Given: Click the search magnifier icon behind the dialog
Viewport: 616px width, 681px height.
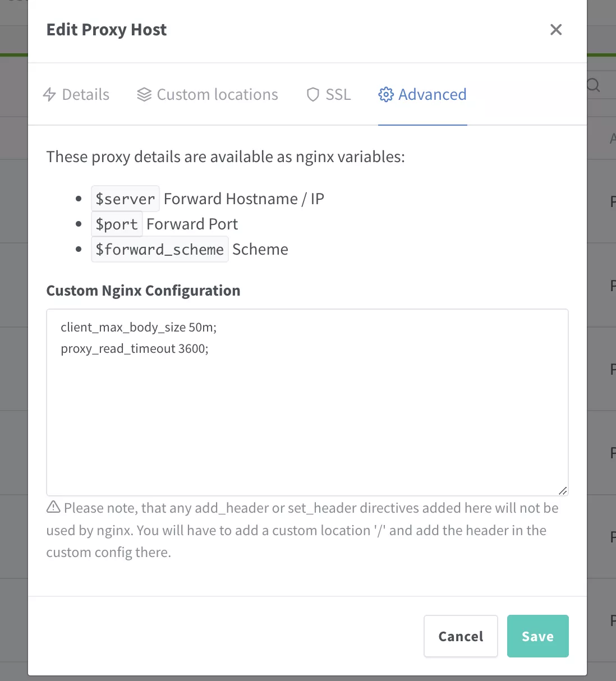Looking at the screenshot, I should 593,85.
